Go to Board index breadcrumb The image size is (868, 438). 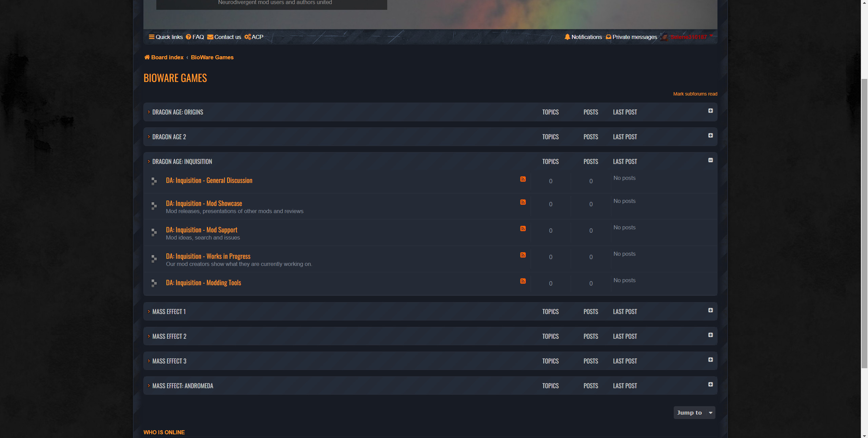(x=167, y=57)
